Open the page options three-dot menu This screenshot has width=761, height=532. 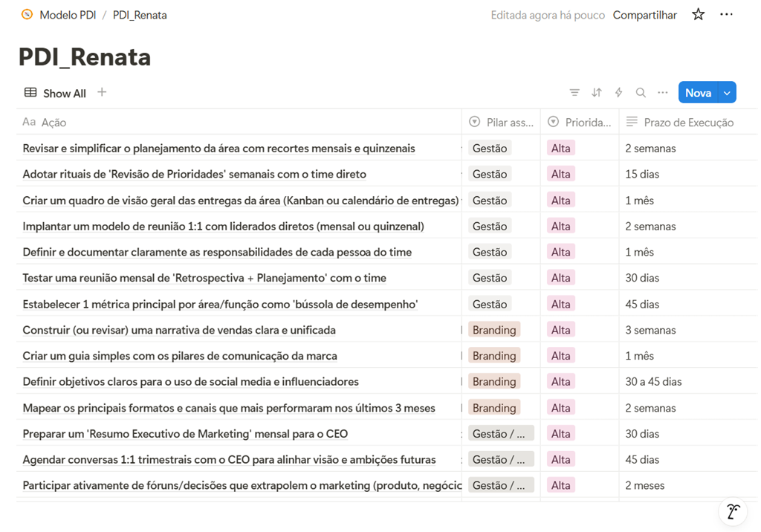pyautogui.click(x=726, y=15)
